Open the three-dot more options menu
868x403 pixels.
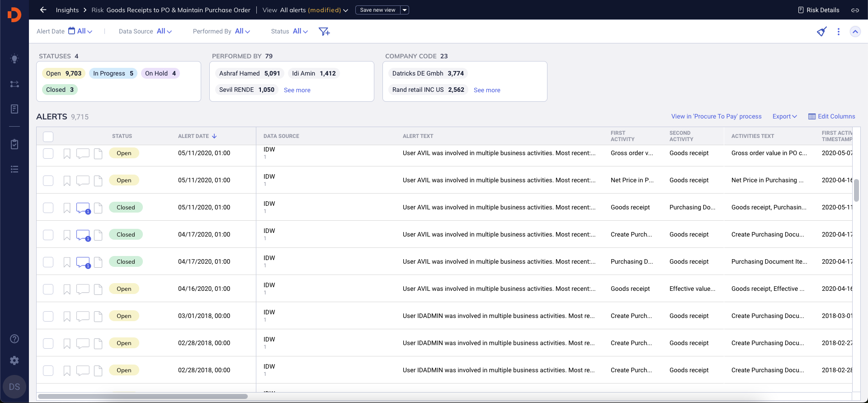point(839,32)
